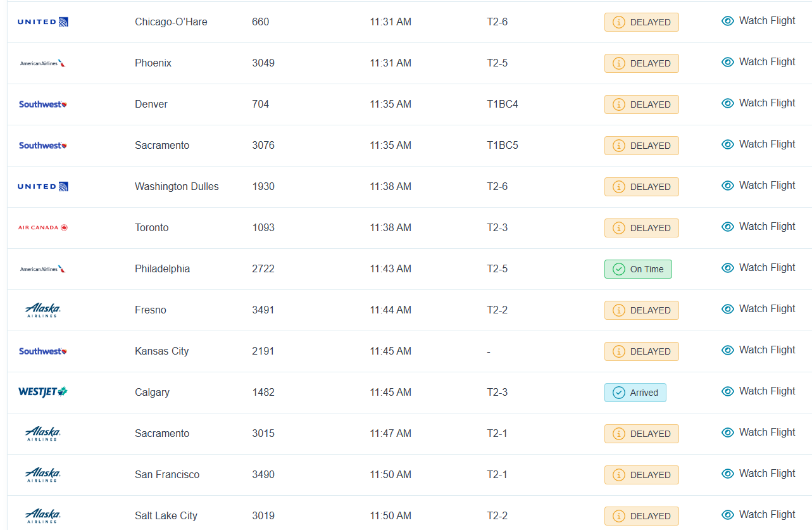Image resolution: width=812 pixels, height=530 pixels.
Task: Watch Flight 3491 to Fresno
Action: tap(758, 309)
